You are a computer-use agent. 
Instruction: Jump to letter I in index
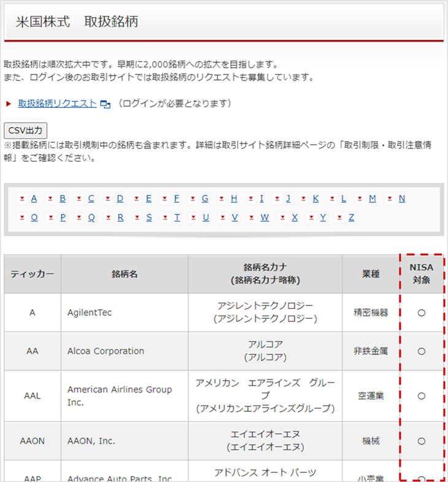(x=261, y=198)
